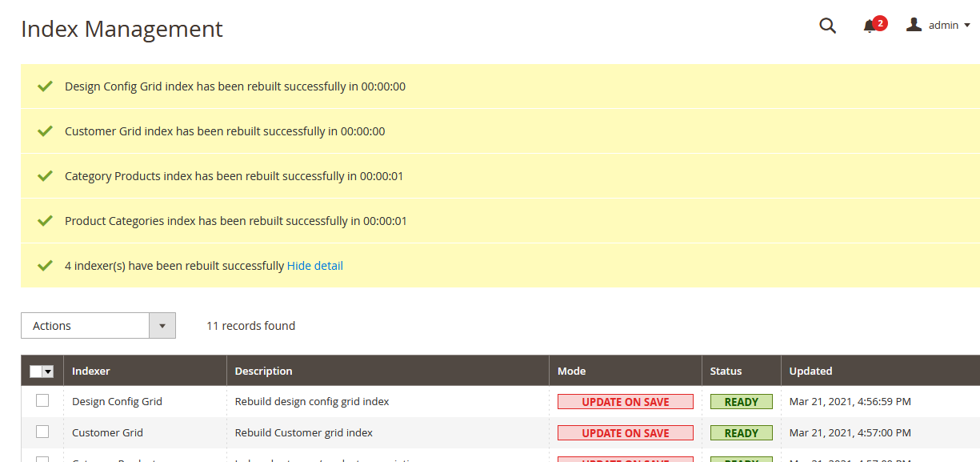Image resolution: width=980 pixels, height=462 pixels.
Task: Click checkmark icon beside Category Products message
Action: [45, 175]
